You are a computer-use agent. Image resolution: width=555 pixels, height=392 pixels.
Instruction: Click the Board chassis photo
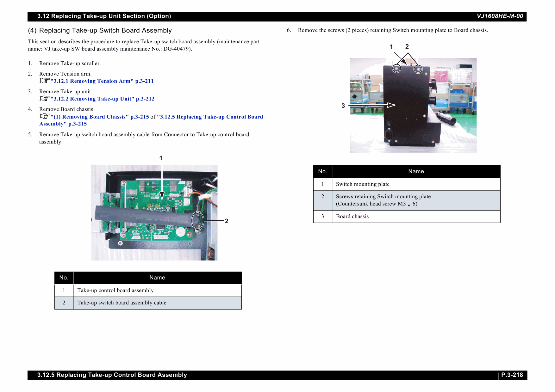pos(413,105)
